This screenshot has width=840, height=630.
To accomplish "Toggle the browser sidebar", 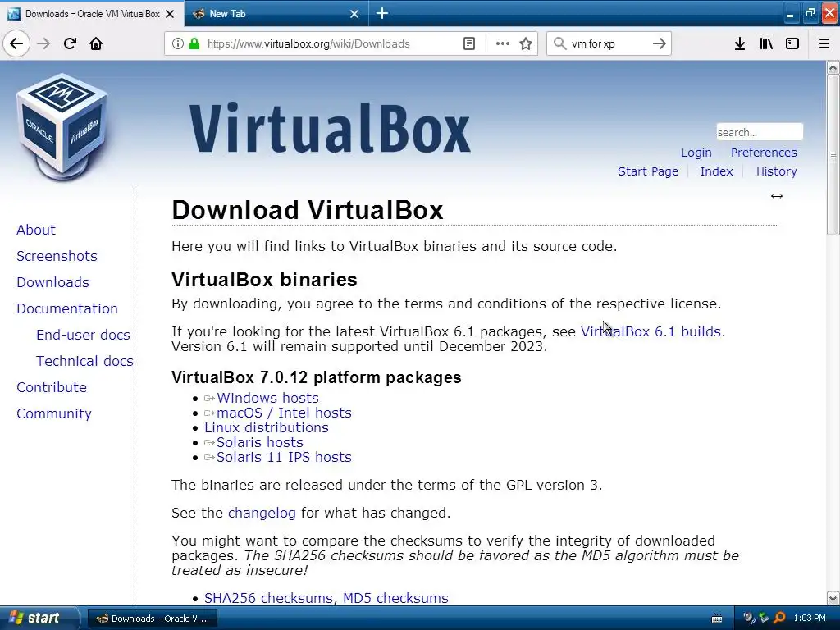I will coord(792,44).
